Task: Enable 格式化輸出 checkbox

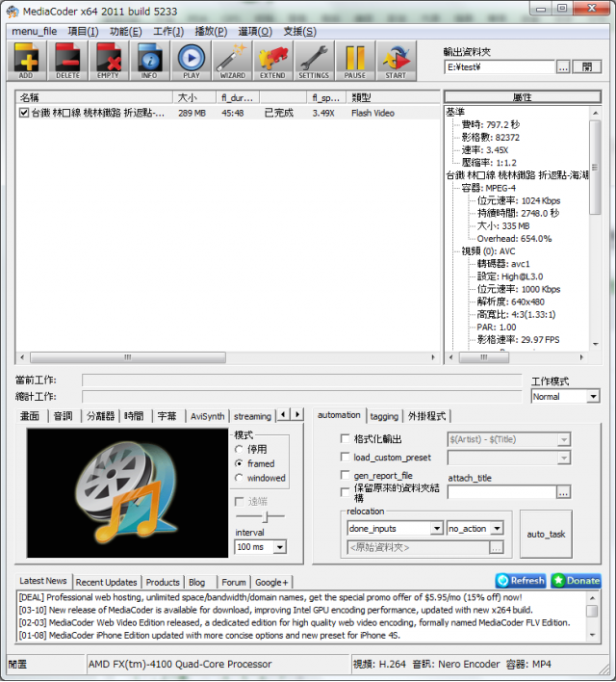Action: point(346,438)
